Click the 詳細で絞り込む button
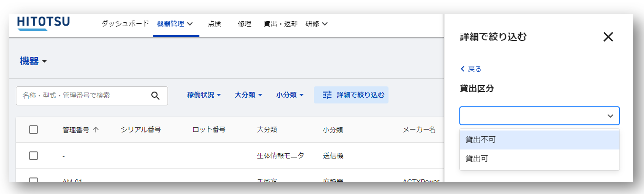The height and width of the screenshot is (194, 644). click(351, 95)
